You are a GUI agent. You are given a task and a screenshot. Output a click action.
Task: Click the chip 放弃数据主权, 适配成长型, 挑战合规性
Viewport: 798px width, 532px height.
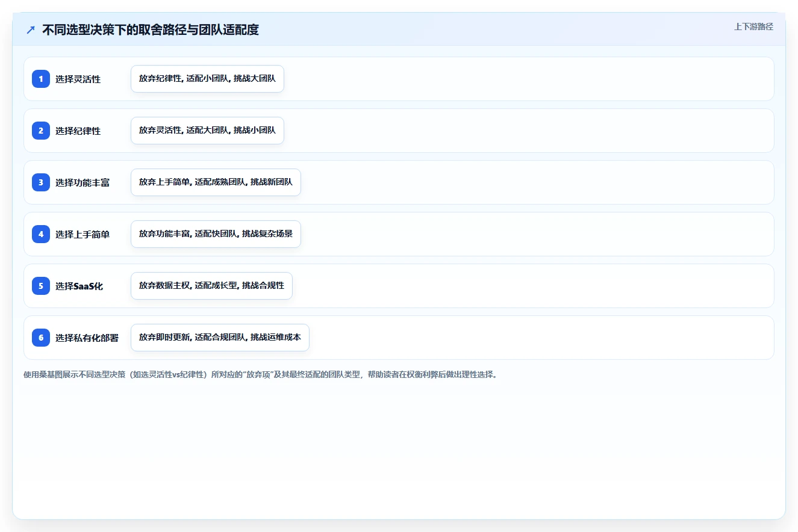[211, 286]
